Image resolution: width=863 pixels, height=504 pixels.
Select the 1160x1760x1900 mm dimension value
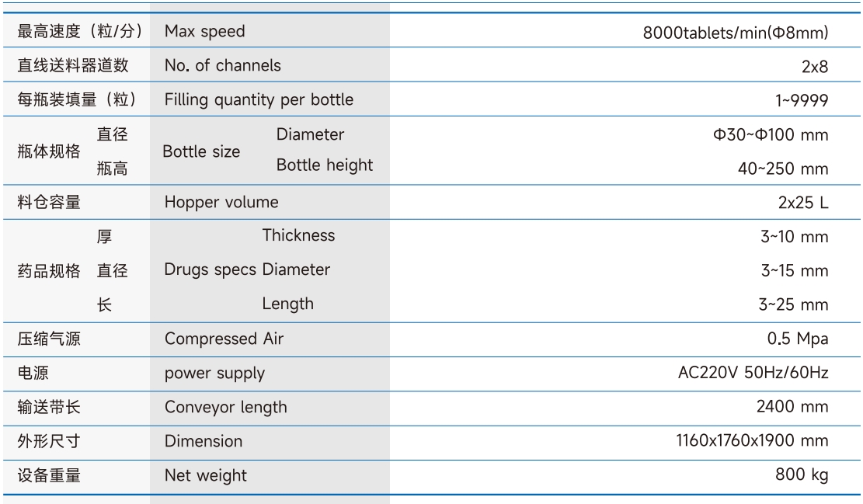point(752,441)
